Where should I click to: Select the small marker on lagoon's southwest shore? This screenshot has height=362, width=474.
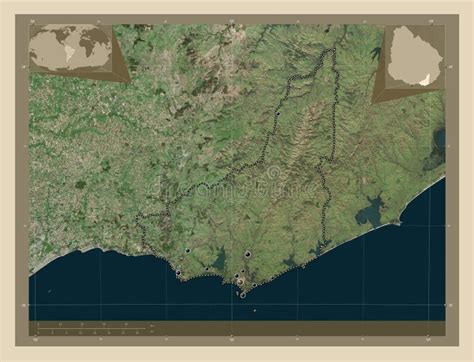click(207, 268)
